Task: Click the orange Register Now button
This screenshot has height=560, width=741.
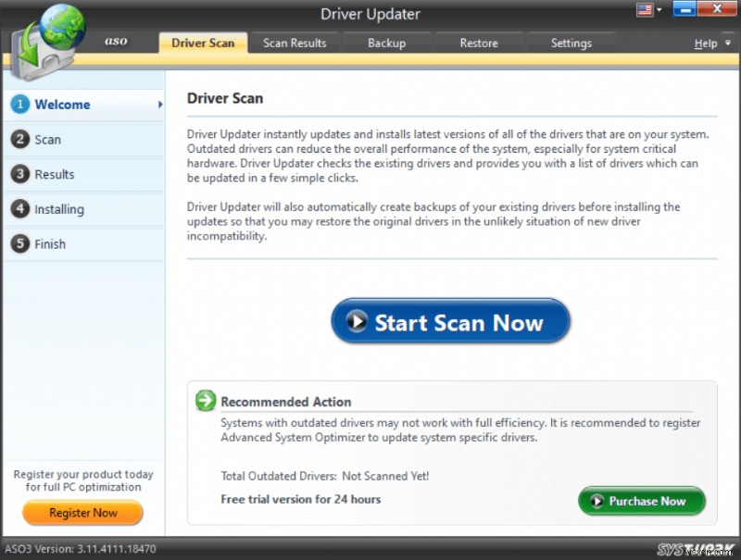Action: 82,513
